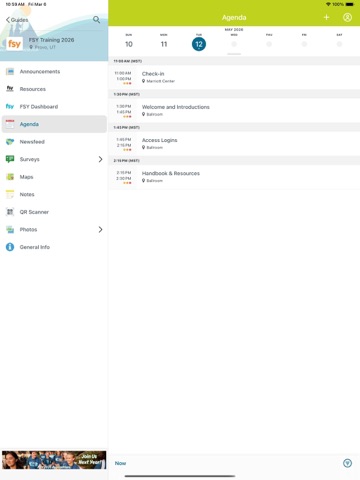Open Announcements menu item
Image resolution: width=360 pixels, height=480 pixels.
[x=54, y=71]
